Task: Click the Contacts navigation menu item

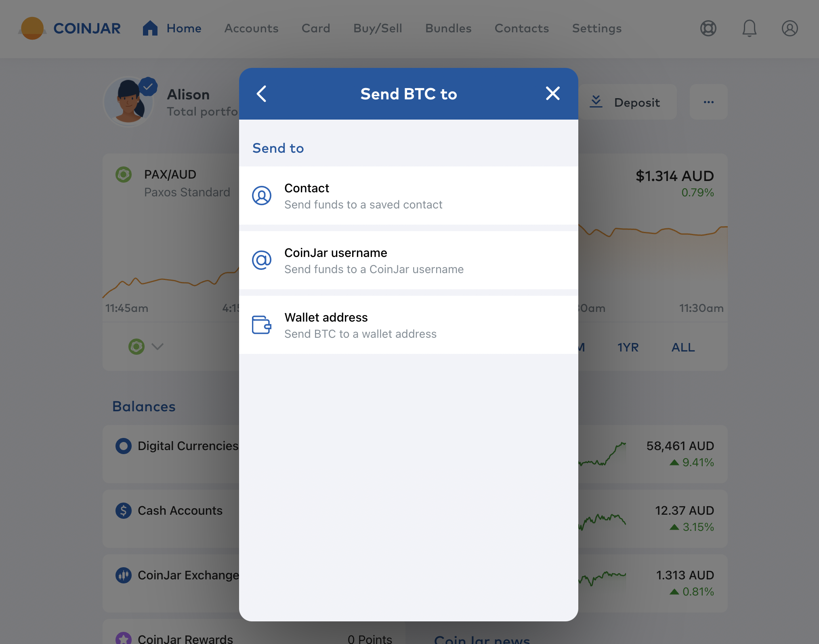Action: coord(522,28)
